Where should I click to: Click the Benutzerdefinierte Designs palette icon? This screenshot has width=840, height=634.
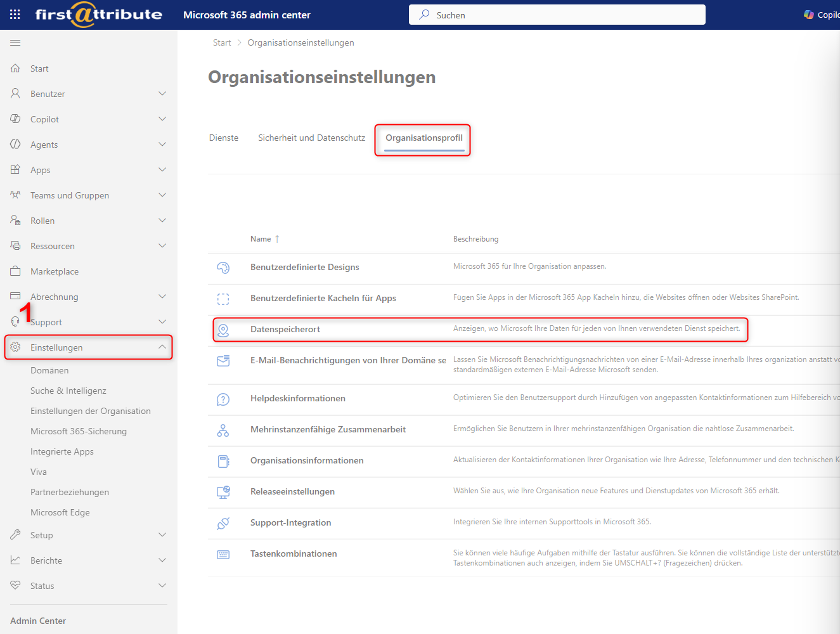pyautogui.click(x=223, y=268)
